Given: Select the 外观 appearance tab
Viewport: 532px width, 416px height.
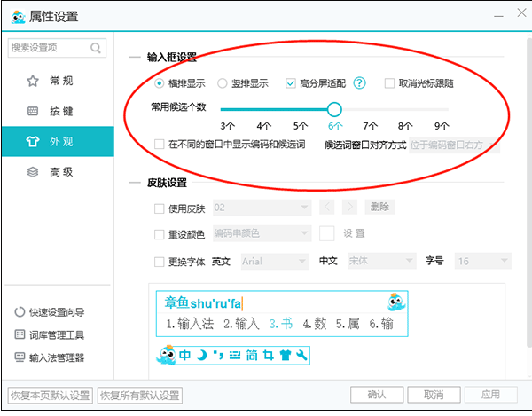Looking at the screenshot, I should point(58,142).
